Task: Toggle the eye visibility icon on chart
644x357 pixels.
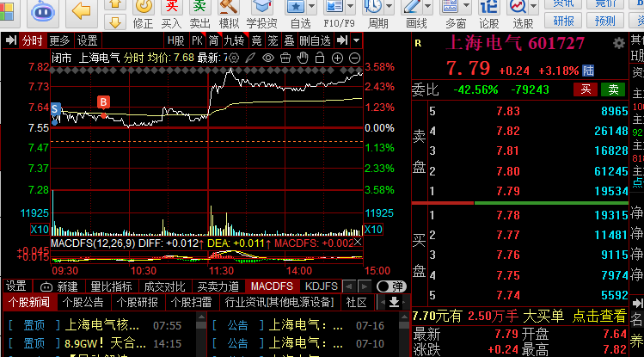Action: (x=268, y=58)
